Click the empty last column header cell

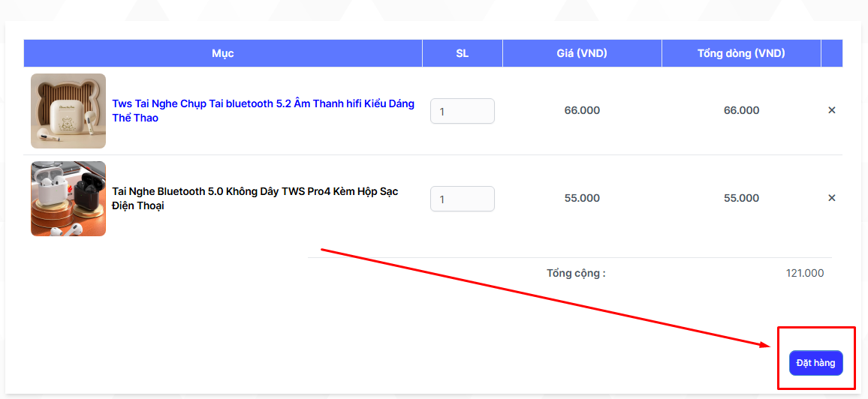pos(832,53)
